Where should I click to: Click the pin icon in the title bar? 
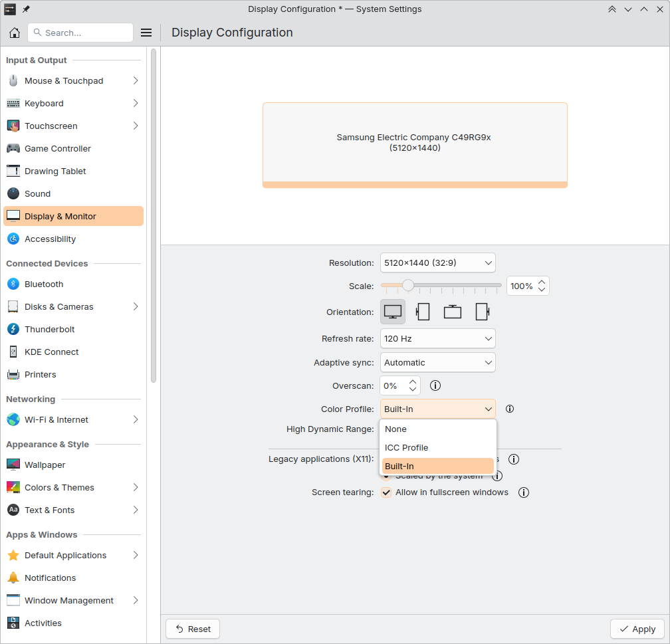[x=25, y=9]
